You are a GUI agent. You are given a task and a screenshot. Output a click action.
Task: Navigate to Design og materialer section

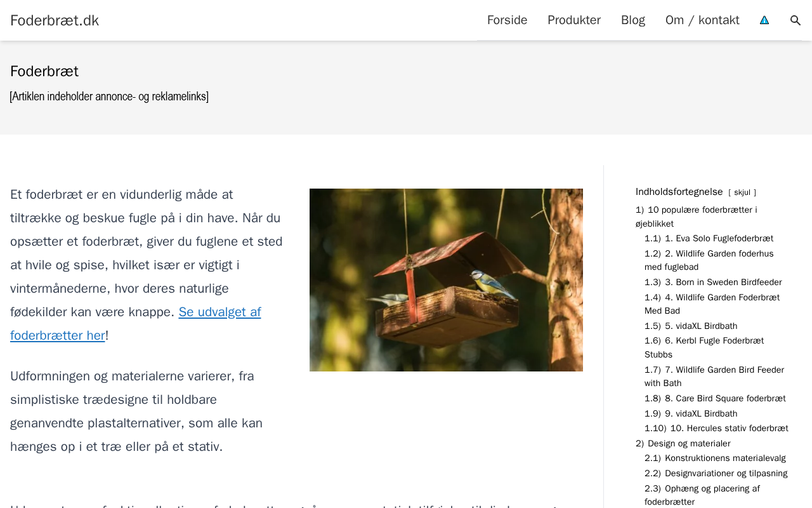(x=683, y=444)
